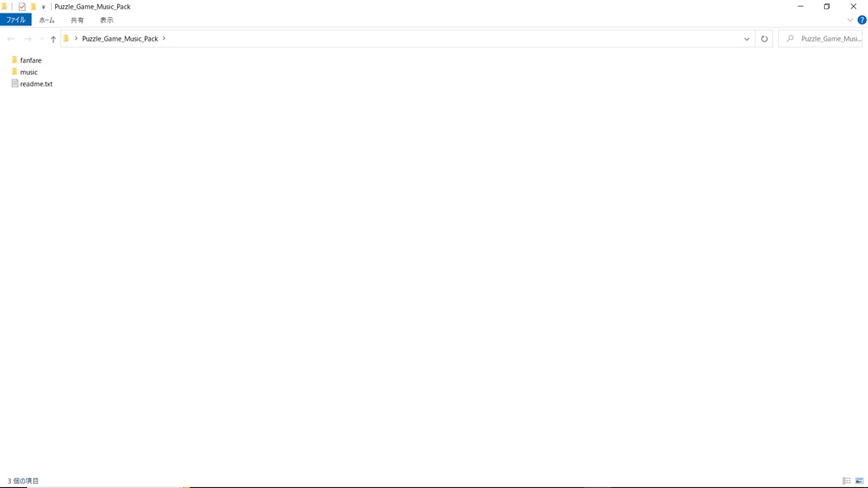
Task: Open Help with the question mark icon
Action: (861, 20)
